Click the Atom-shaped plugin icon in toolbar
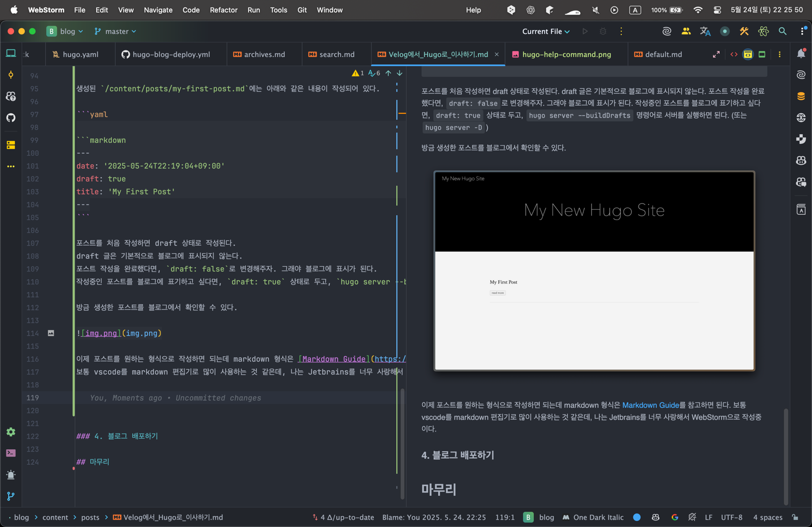 (x=763, y=32)
